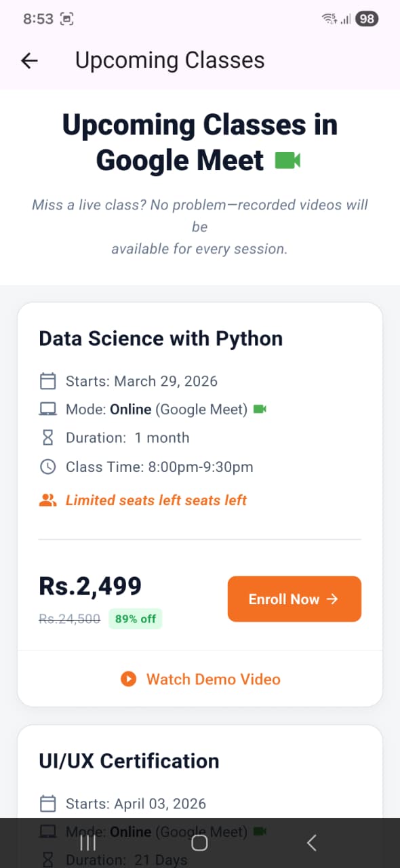Tap the hourglass icon beside Duration
400x868 pixels.
pos(47,437)
